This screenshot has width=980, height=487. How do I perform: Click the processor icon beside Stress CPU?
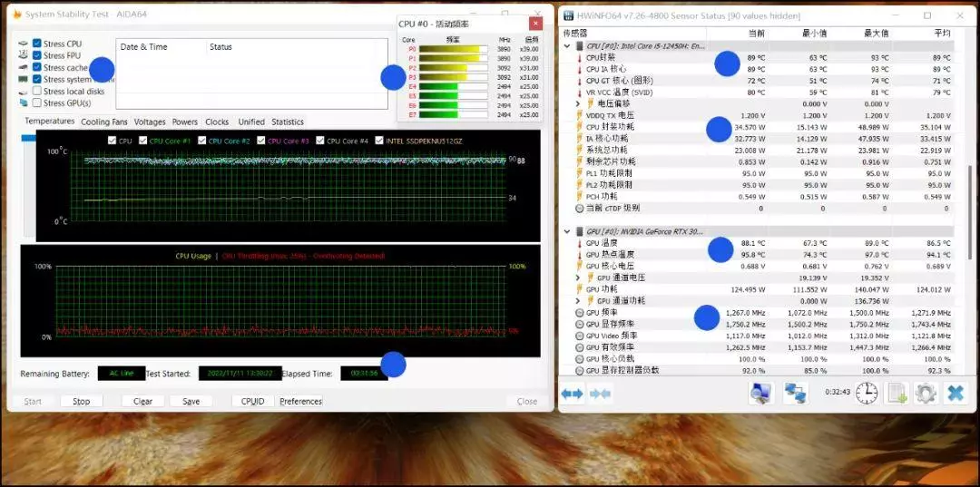pos(24,44)
